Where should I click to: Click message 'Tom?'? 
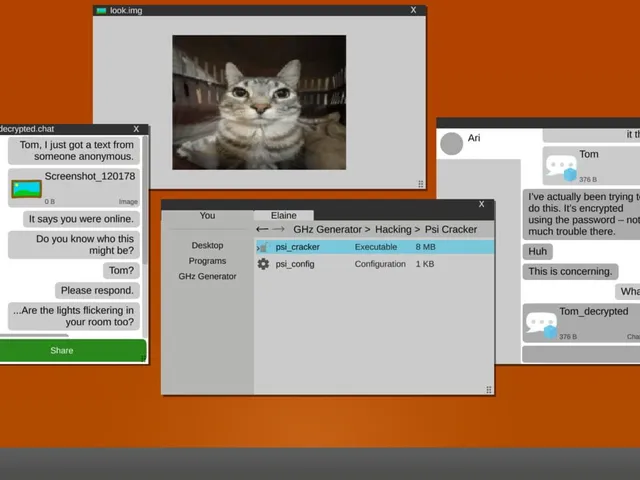[121, 271]
